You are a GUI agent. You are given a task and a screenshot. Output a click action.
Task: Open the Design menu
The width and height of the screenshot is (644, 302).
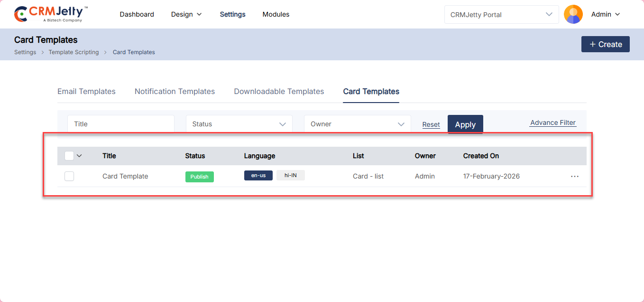tap(186, 14)
